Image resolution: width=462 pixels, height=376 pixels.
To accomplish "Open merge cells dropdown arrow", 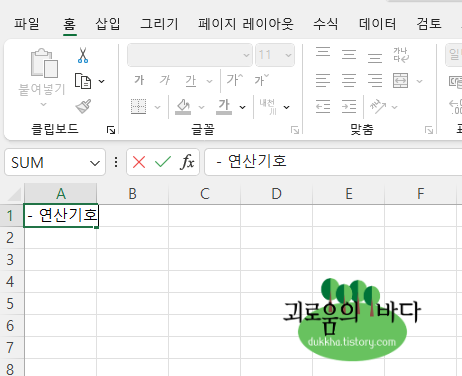I will click(420, 81).
